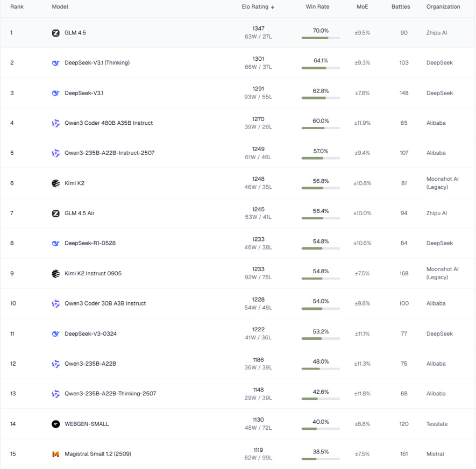Open the Kimi K2 Instruct 0905 name
Screen dimensions: 476x469
tap(93, 273)
